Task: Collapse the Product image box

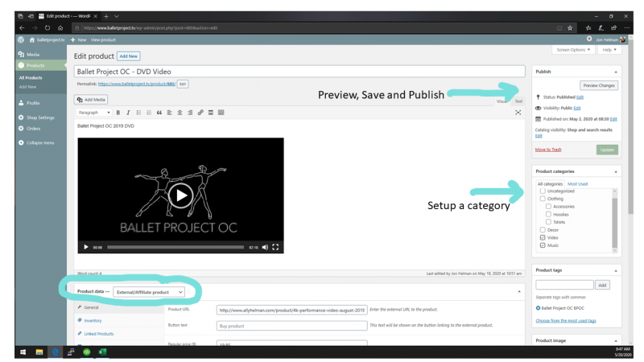Action: (x=616, y=340)
